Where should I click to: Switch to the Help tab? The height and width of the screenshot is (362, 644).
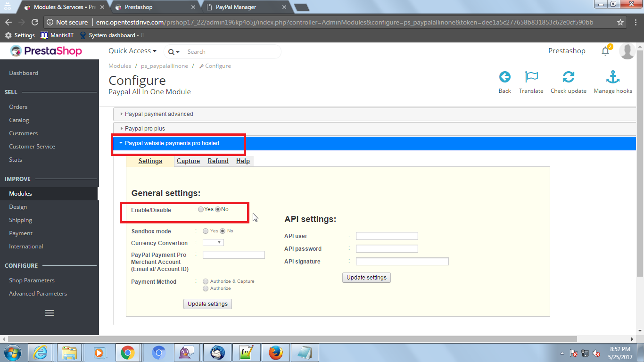[243, 161]
